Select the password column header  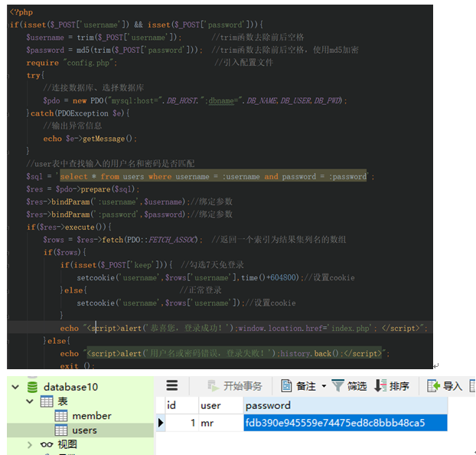click(345, 405)
